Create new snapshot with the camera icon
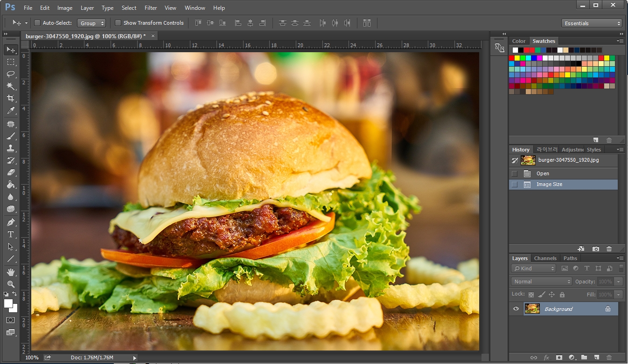628x364 pixels. pyautogui.click(x=596, y=249)
